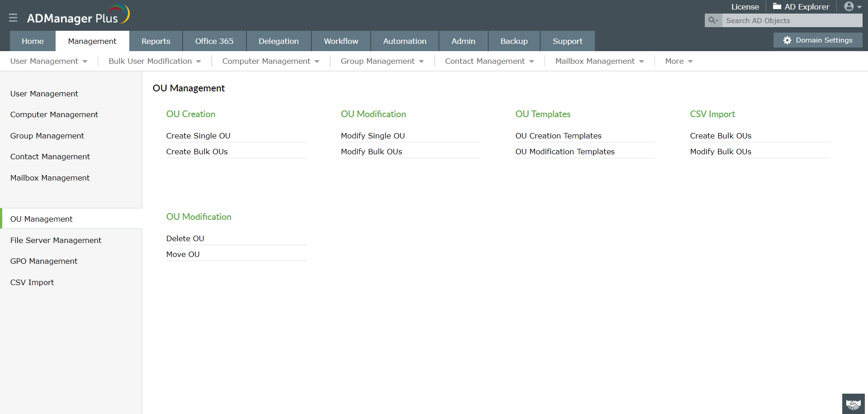Viewport: 868px width, 414px height.
Task: Click the ADManager Plus logo
Action: 78,15
